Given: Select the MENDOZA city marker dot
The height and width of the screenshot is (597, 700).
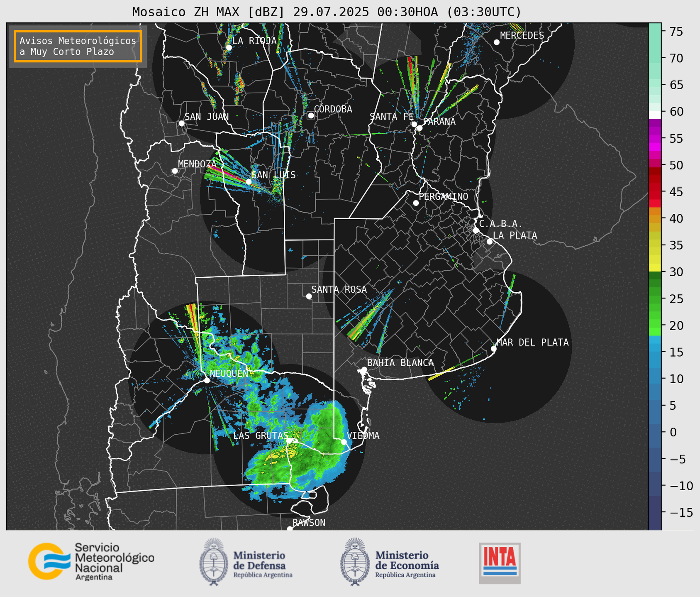Looking at the screenshot, I should coord(175,171).
